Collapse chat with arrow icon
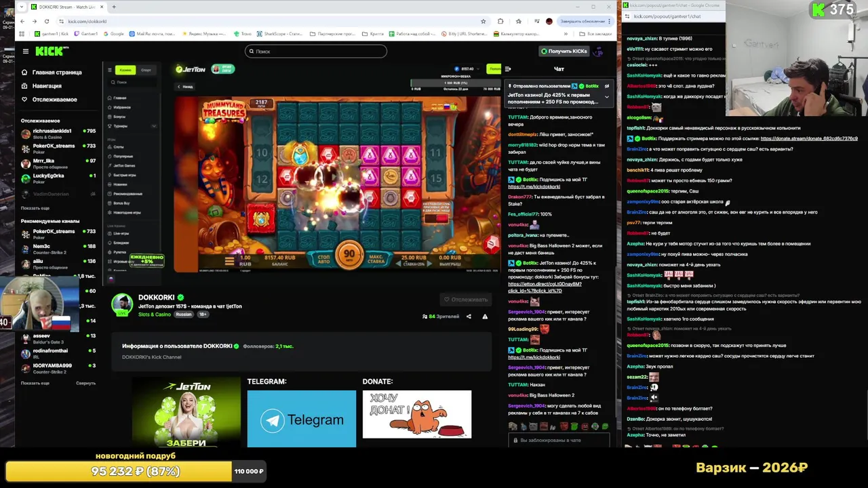The height and width of the screenshot is (488, 868). tap(508, 68)
